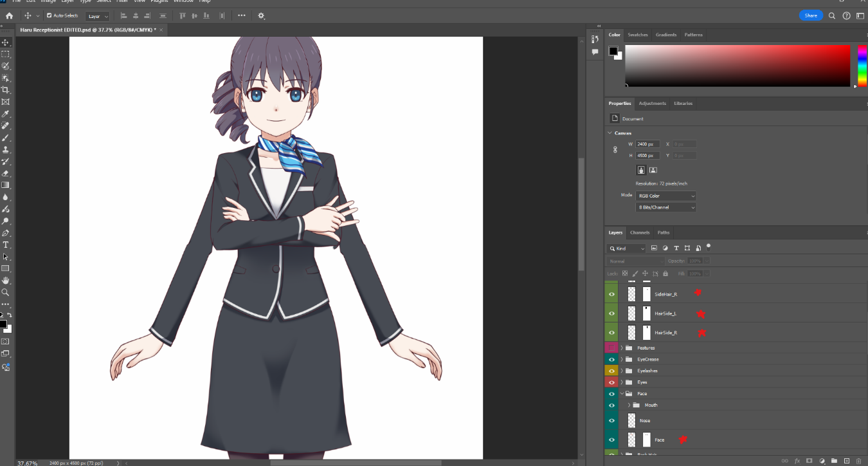The height and width of the screenshot is (466, 868).
Task: Hide the HairSide_R layer
Action: pos(611,333)
